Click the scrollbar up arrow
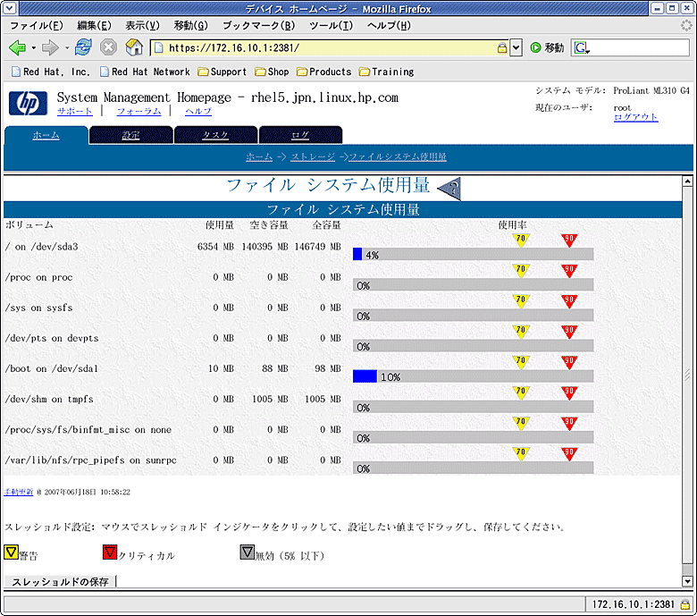The image size is (697, 616). (x=687, y=181)
